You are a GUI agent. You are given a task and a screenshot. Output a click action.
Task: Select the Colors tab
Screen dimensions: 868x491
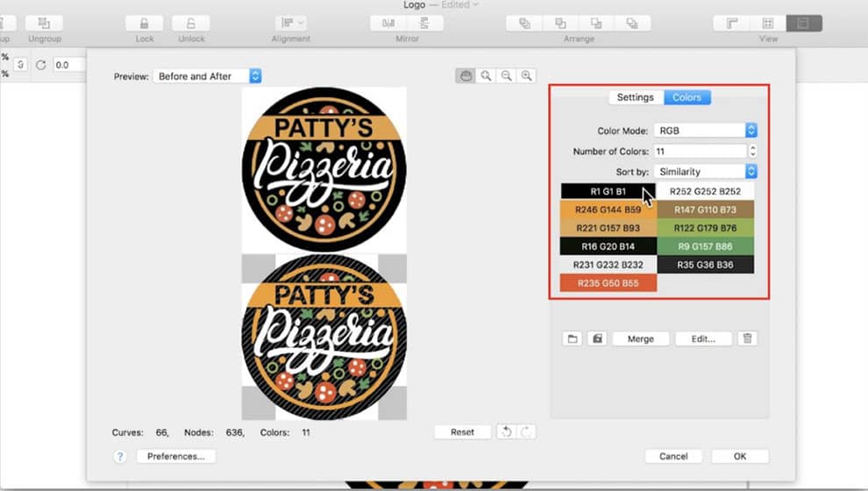point(687,97)
